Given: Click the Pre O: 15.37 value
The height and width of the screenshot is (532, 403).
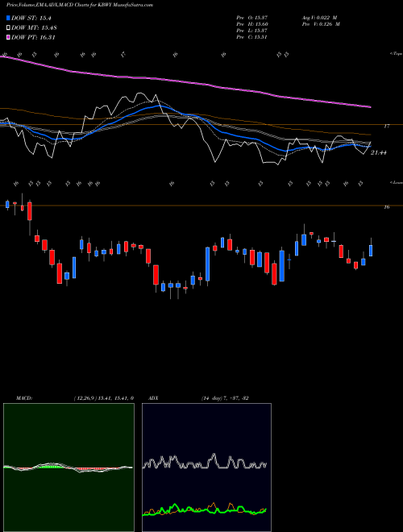Looking at the screenshot, I should (253, 17).
